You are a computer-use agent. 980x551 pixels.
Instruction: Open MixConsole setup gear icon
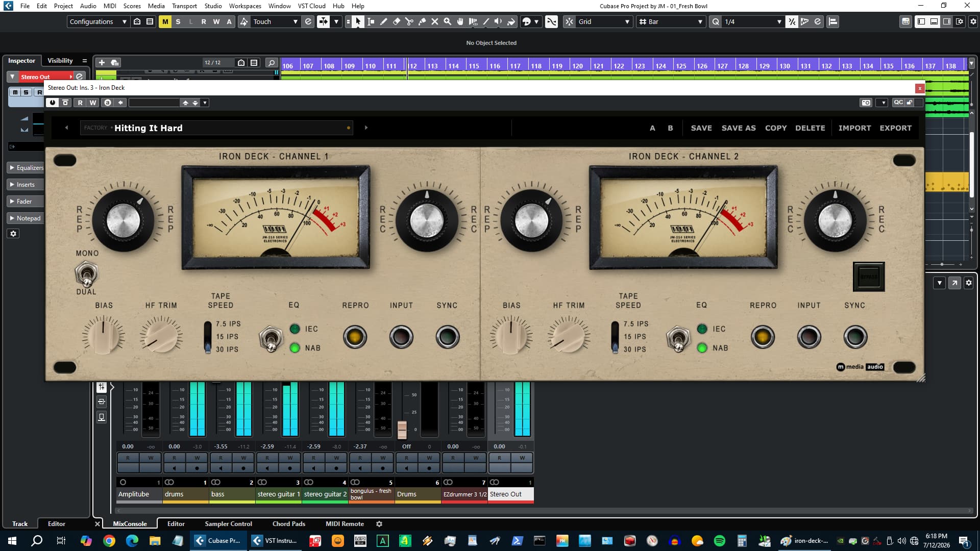(969, 283)
